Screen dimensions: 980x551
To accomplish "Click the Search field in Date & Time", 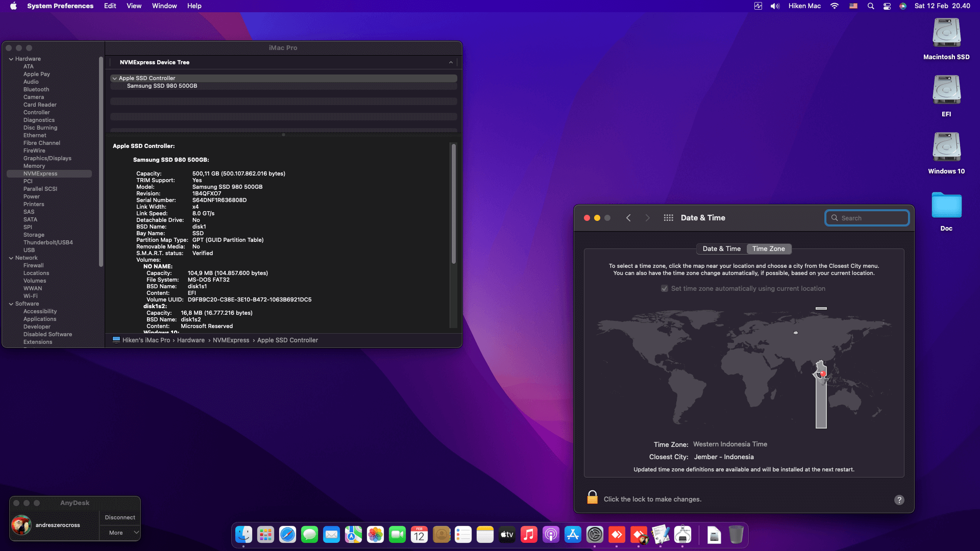I will pos(867,218).
